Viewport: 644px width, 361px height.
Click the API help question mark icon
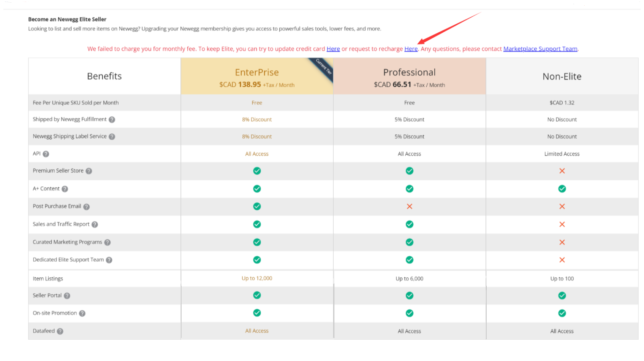click(x=46, y=154)
